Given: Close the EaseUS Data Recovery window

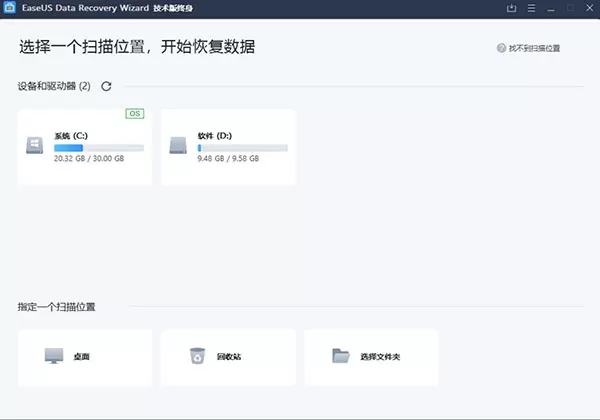Looking at the screenshot, I should coord(589,8).
